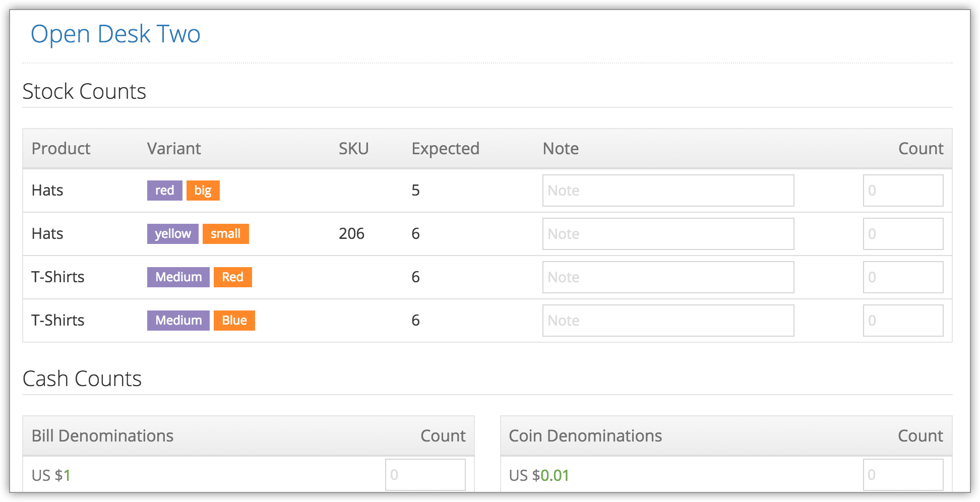Click the orange Red variant tag
The image size is (980, 502).
(x=233, y=277)
